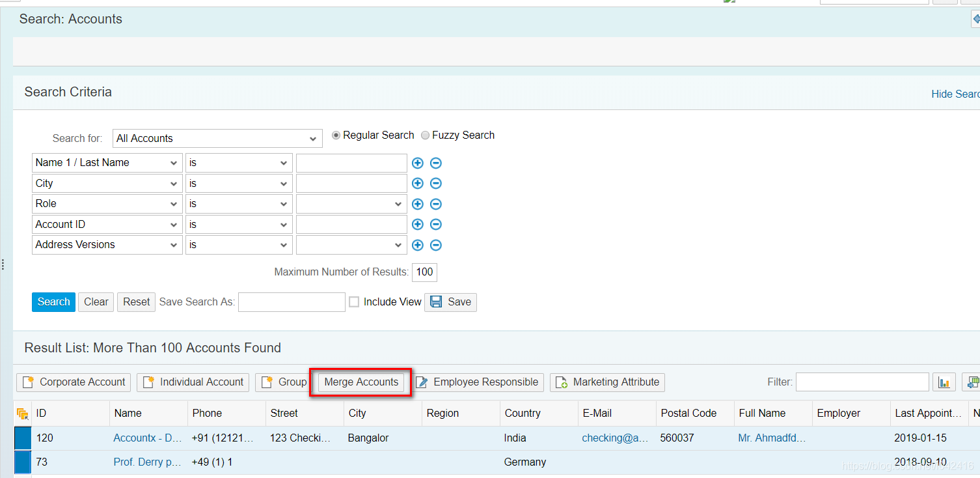Click the '560037' postal code cell
Viewport: 980px width, 478px height.
677,438
